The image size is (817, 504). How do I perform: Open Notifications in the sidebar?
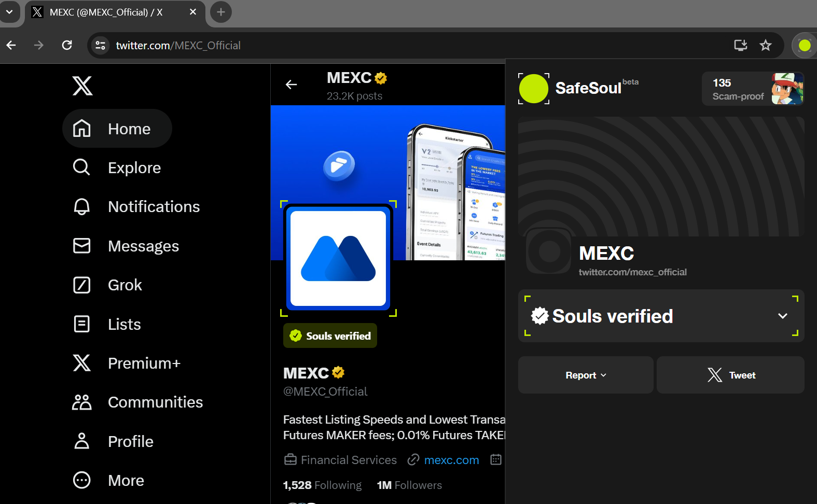[136, 206]
